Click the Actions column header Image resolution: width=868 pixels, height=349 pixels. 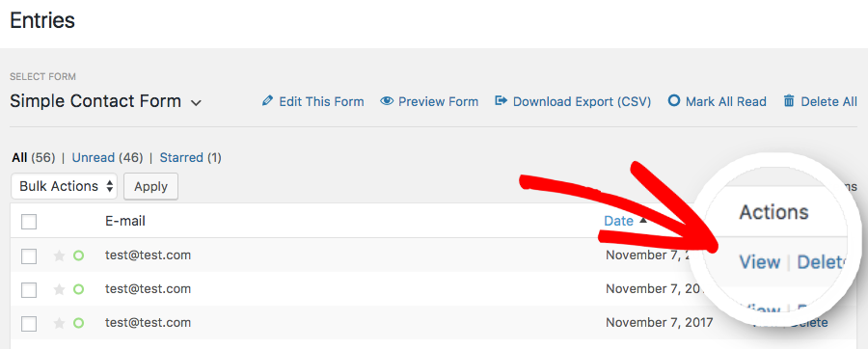(x=773, y=212)
